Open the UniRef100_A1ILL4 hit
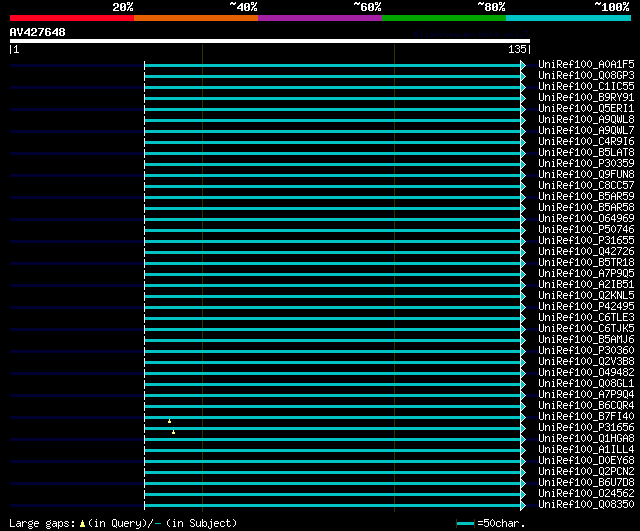Viewport: 640px width, 531px height. pos(586,450)
